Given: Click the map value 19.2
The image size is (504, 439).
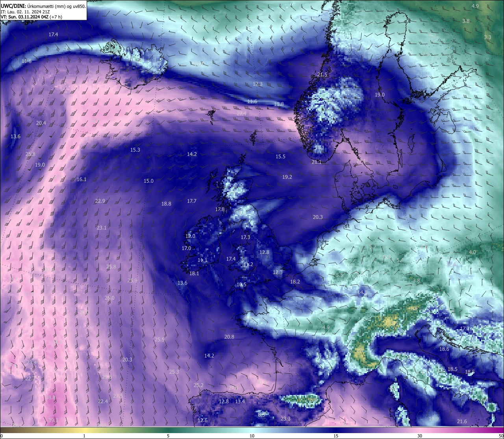Looking at the screenshot, I should 287,177.
